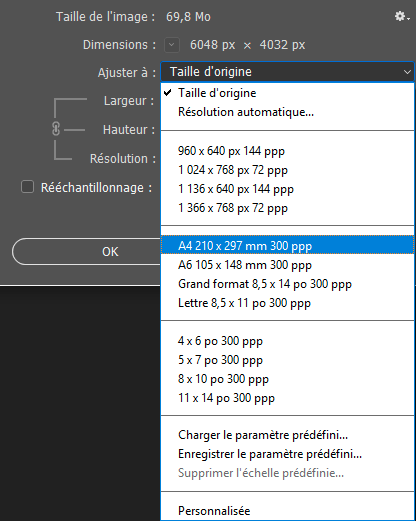The width and height of the screenshot is (416, 521).
Task: Click the Résolution label
Action: tap(123, 159)
